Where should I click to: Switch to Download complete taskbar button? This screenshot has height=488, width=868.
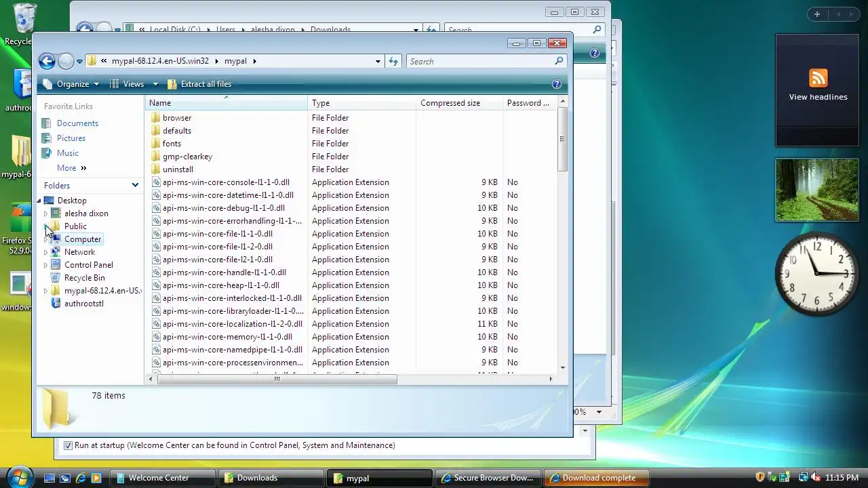(596, 478)
